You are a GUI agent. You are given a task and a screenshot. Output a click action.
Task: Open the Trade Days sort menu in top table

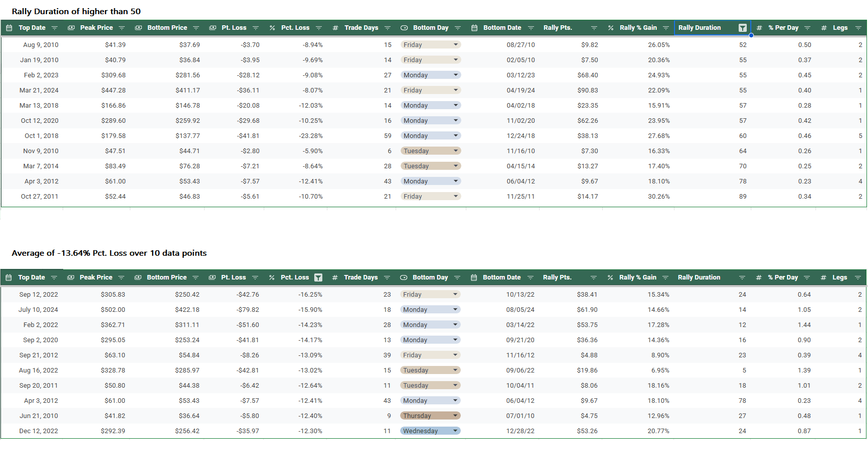pyautogui.click(x=388, y=28)
